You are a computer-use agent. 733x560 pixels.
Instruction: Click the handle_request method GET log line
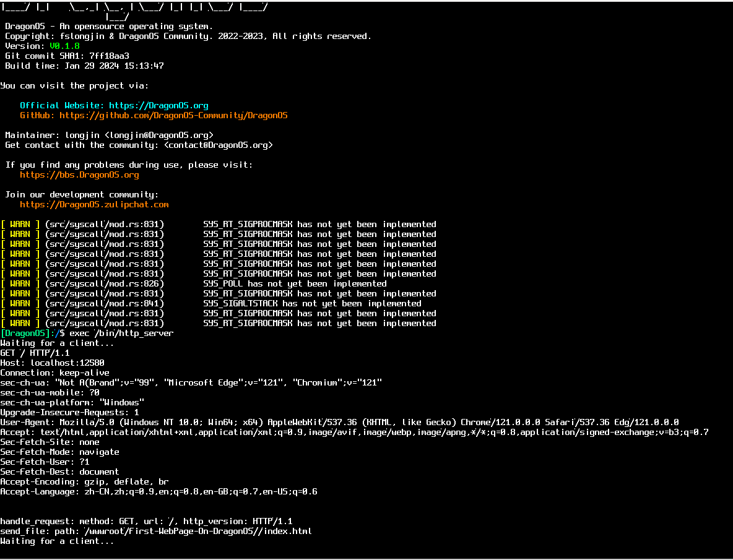(x=146, y=522)
